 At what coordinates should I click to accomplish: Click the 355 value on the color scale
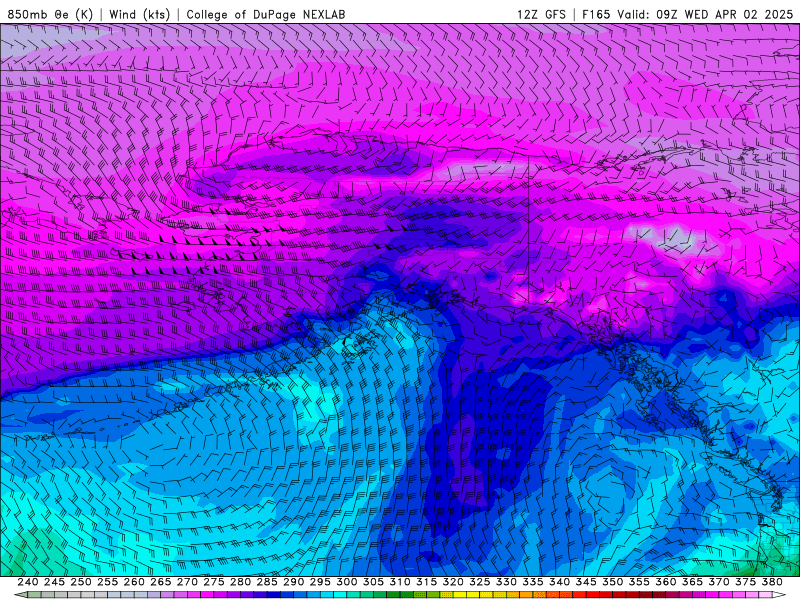point(639,582)
